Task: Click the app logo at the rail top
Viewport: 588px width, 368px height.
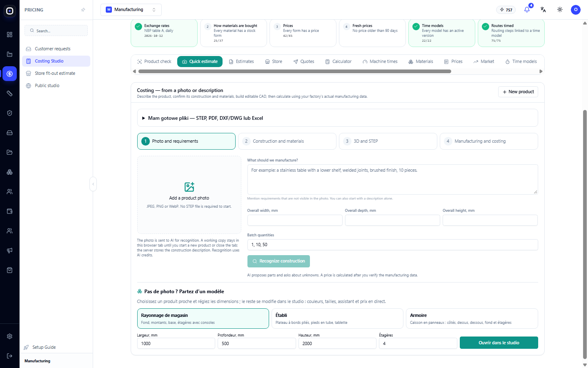Action: (x=10, y=11)
